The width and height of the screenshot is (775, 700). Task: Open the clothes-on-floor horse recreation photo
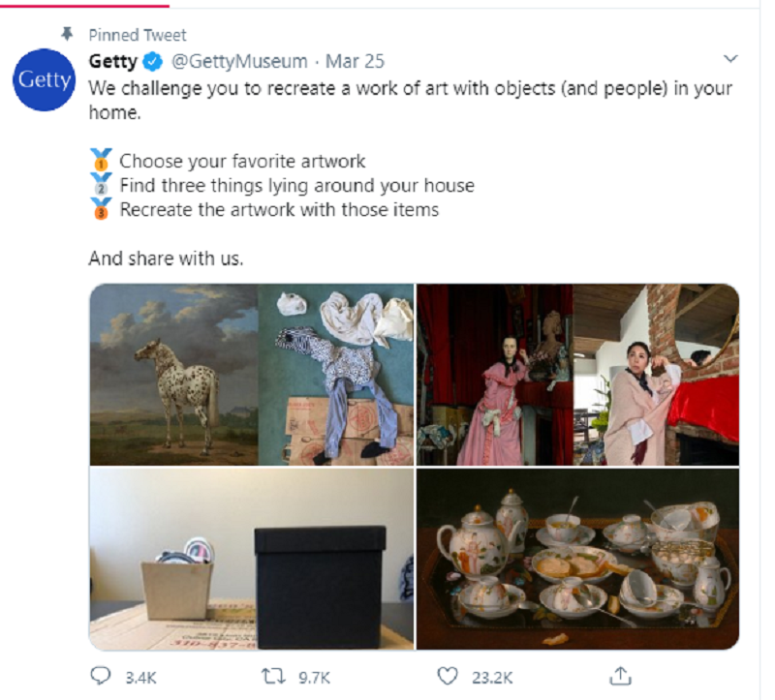tap(336, 375)
